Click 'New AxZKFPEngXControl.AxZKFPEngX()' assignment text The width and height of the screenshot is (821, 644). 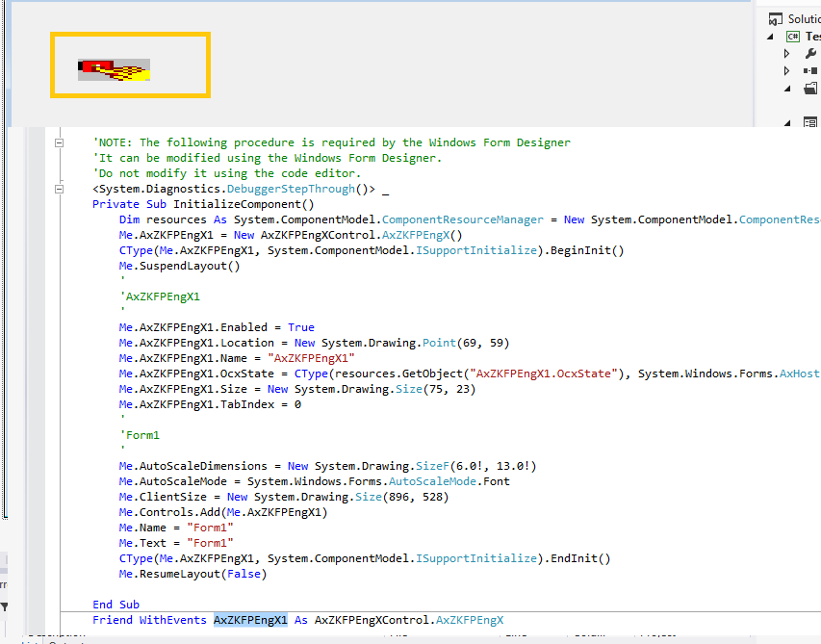(348, 235)
